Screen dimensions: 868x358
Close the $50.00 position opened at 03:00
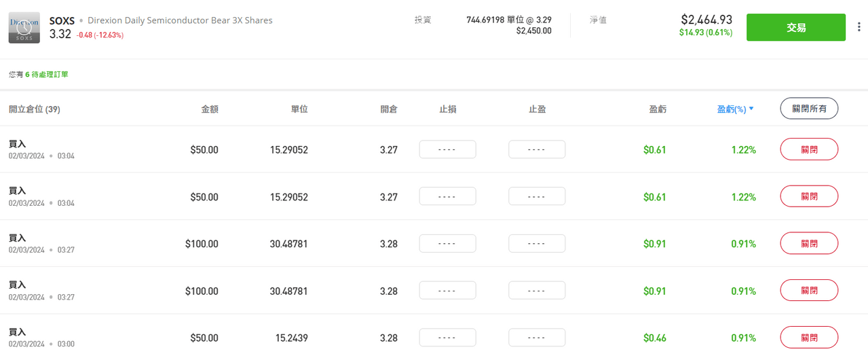(809, 337)
